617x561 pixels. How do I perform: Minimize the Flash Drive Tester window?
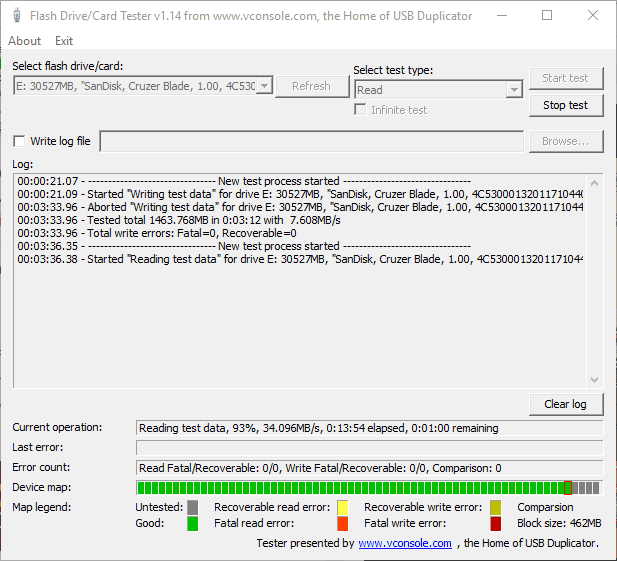[502, 16]
